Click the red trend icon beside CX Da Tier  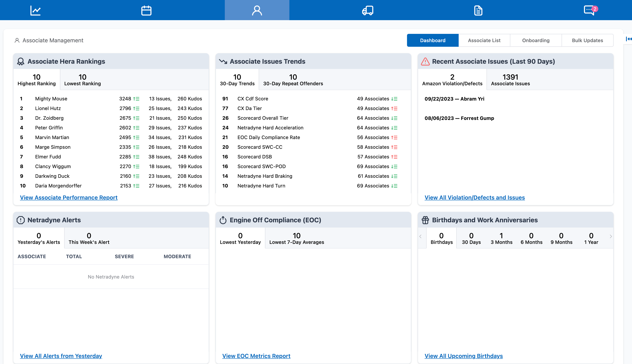pos(394,108)
